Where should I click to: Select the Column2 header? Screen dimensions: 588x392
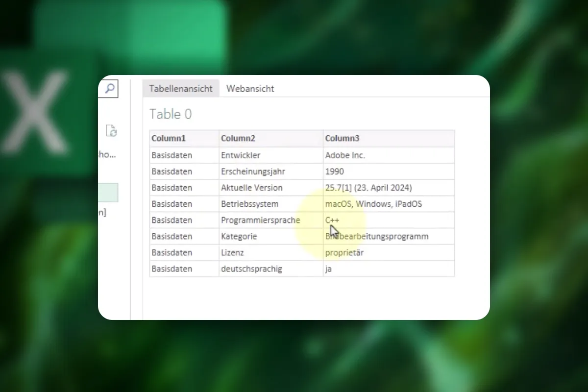pyautogui.click(x=271, y=139)
